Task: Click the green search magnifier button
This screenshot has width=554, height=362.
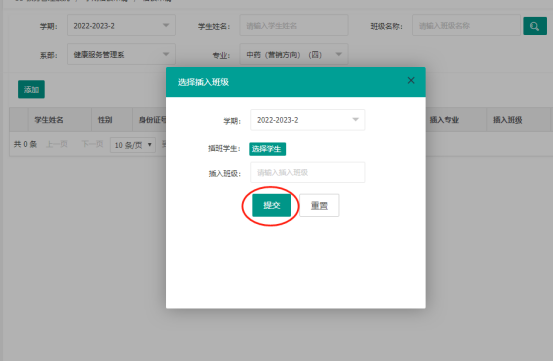Action: (535, 26)
